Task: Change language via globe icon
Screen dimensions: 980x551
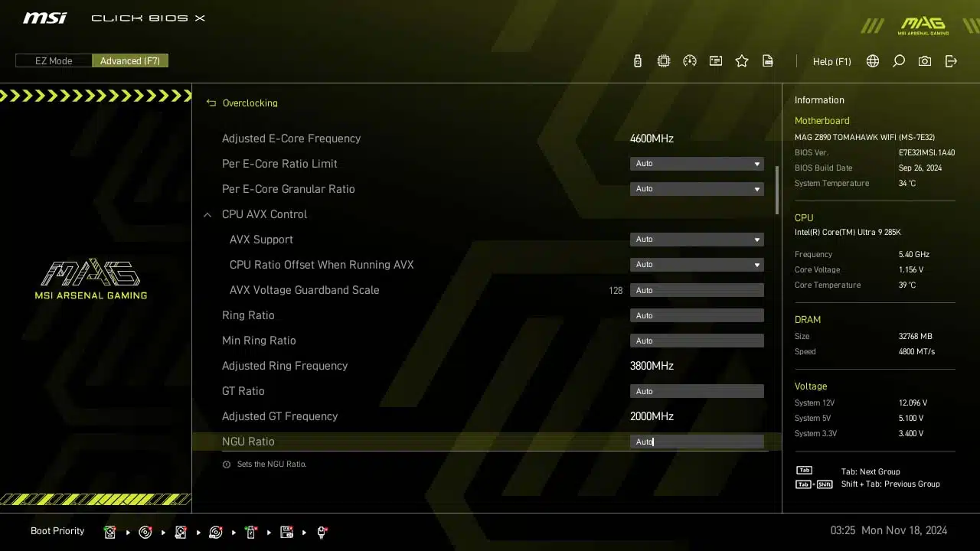Action: click(873, 61)
